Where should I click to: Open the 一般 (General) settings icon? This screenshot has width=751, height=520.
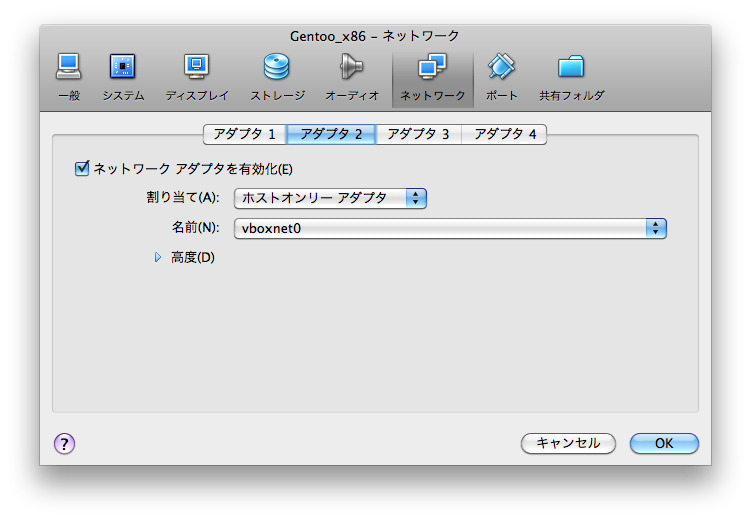(68, 78)
